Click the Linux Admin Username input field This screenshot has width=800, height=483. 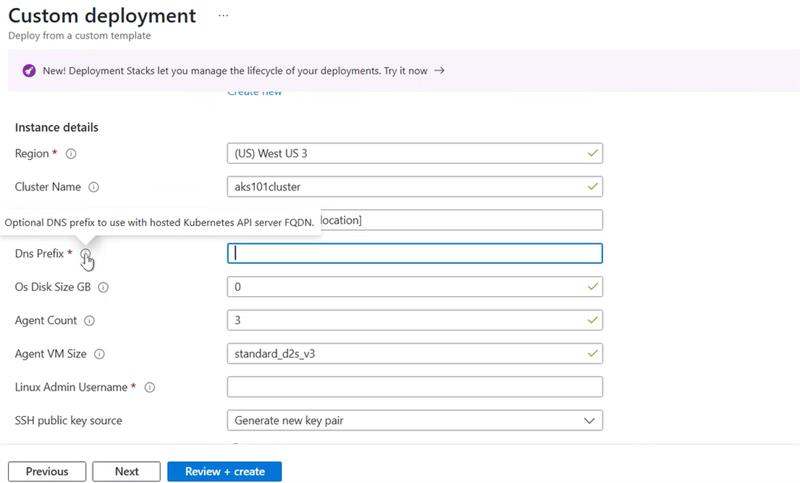point(415,387)
